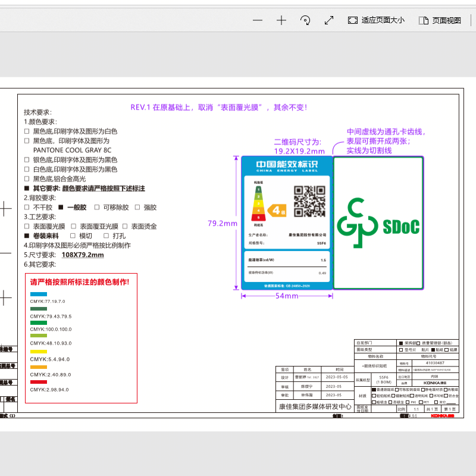This screenshot has height=476, width=476.
Task: Zoom out with the minus icon
Action: (x=258, y=20)
